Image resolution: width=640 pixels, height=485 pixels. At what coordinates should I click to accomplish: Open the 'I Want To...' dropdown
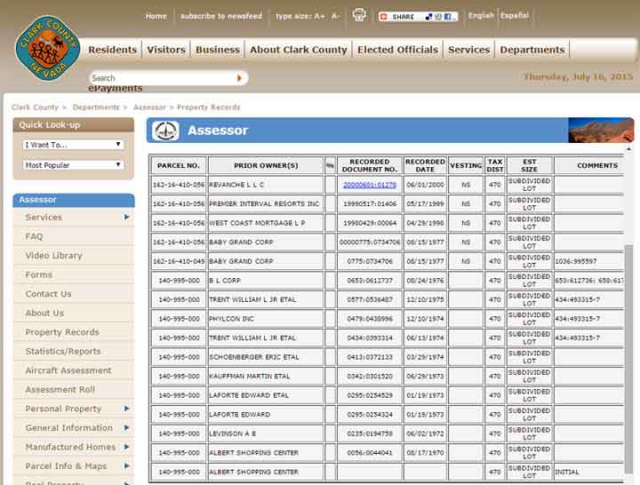[73, 144]
